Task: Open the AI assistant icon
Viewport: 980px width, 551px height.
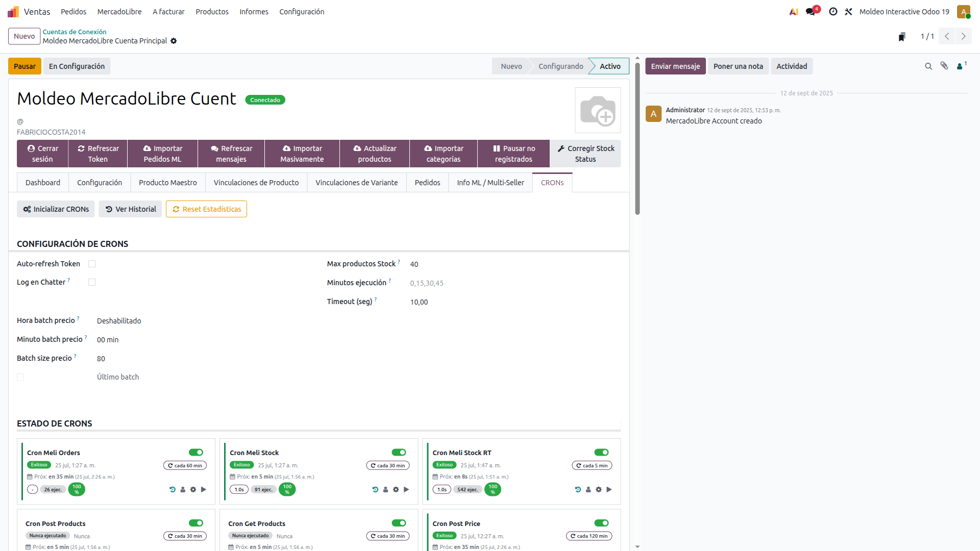Action: [x=794, y=11]
